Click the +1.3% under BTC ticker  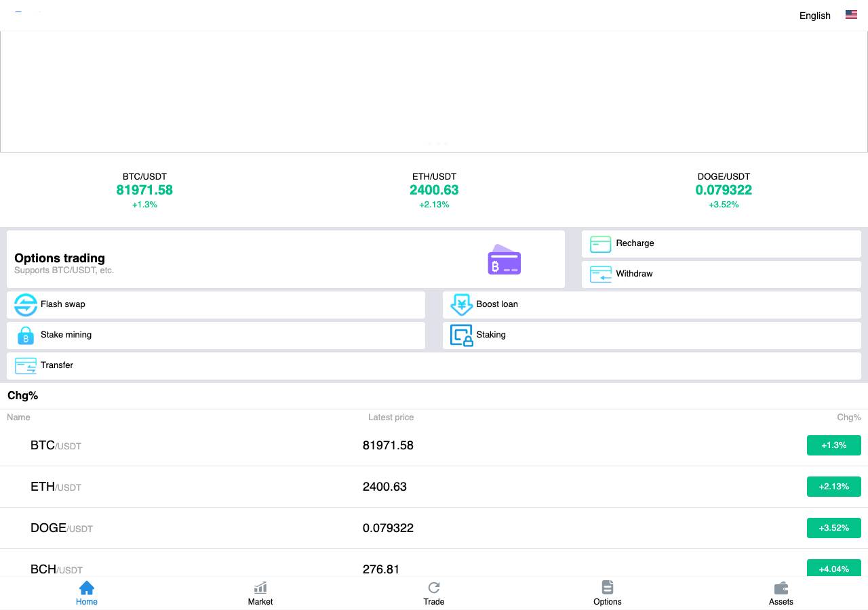point(144,205)
